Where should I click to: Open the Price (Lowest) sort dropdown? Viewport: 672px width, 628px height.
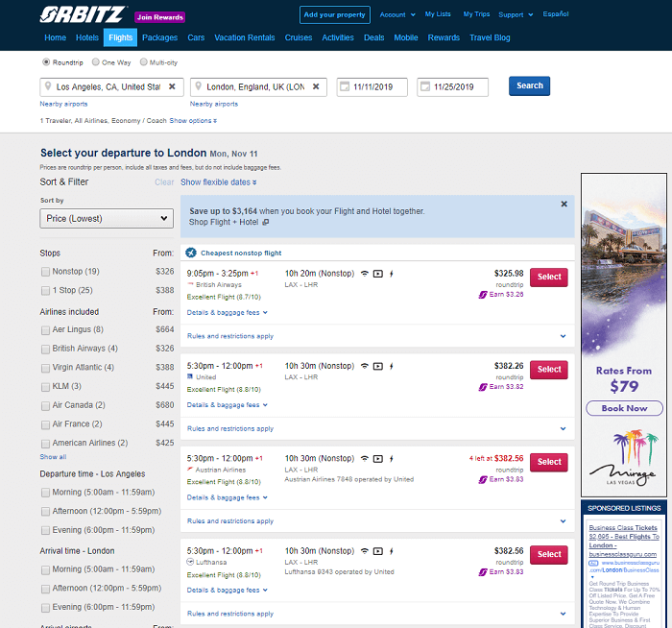[x=107, y=218]
